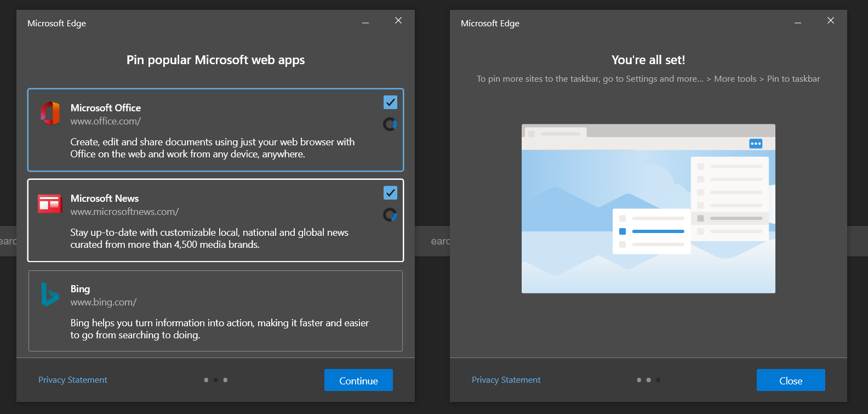Select the Bing web app card
The image size is (868, 414).
click(215, 310)
